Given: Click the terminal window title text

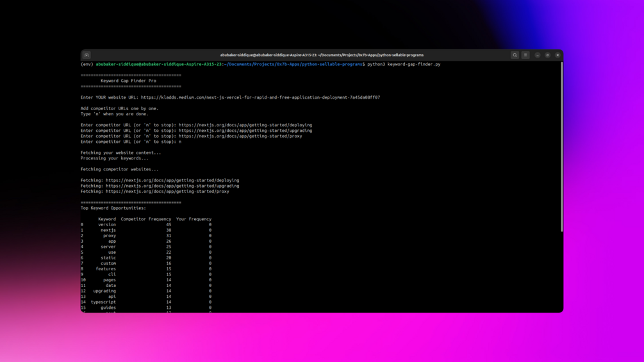Looking at the screenshot, I should point(322,55).
